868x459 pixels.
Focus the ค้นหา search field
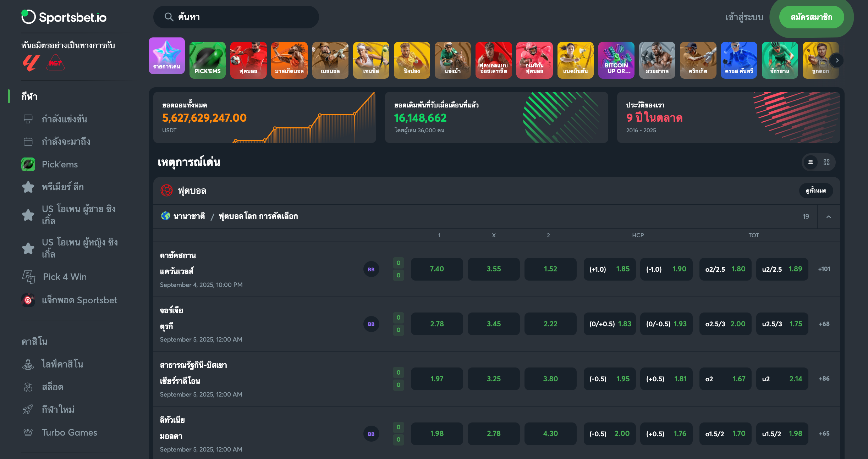tap(236, 17)
